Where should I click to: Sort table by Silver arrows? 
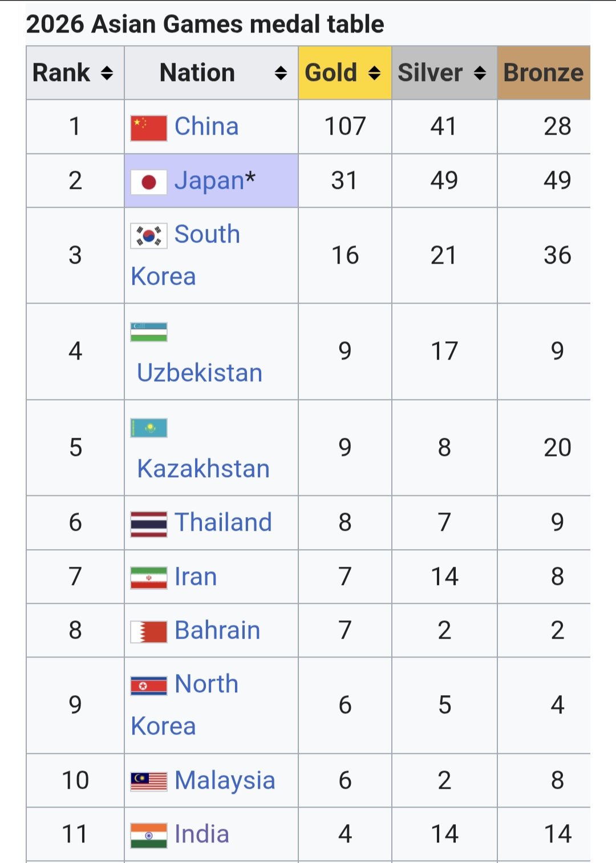coord(480,73)
